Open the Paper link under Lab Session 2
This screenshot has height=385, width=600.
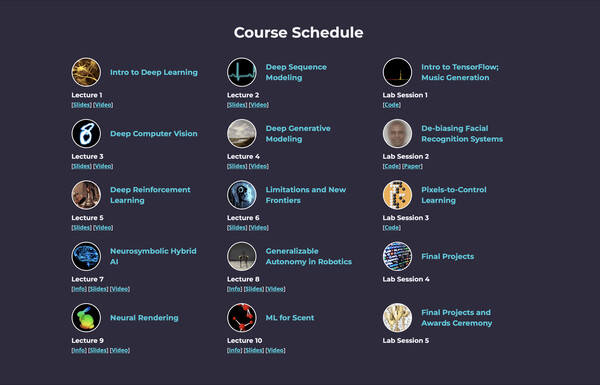pyautogui.click(x=412, y=166)
